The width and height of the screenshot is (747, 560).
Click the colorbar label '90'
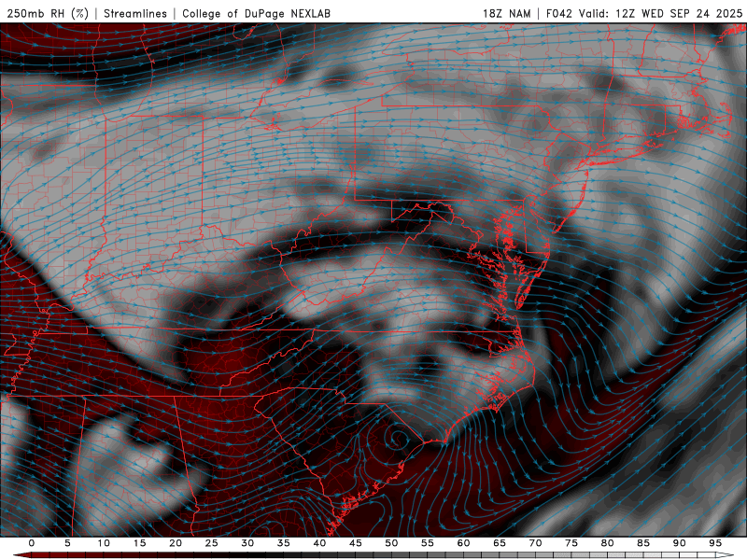pyautogui.click(x=680, y=543)
